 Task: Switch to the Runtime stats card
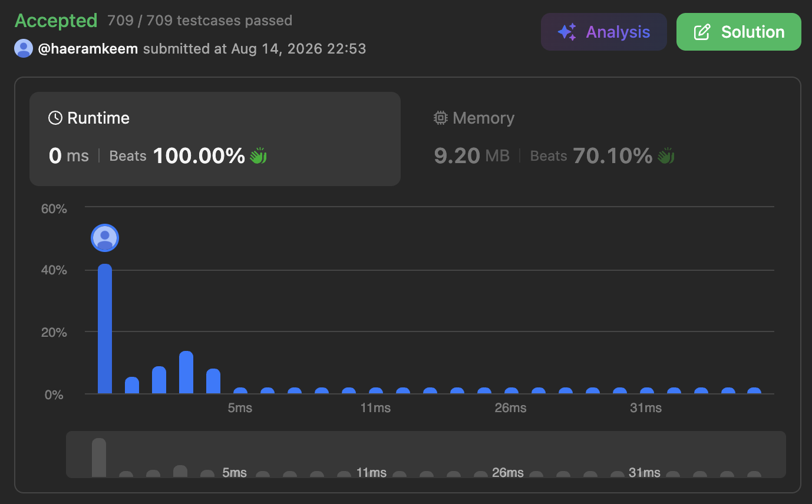point(215,139)
